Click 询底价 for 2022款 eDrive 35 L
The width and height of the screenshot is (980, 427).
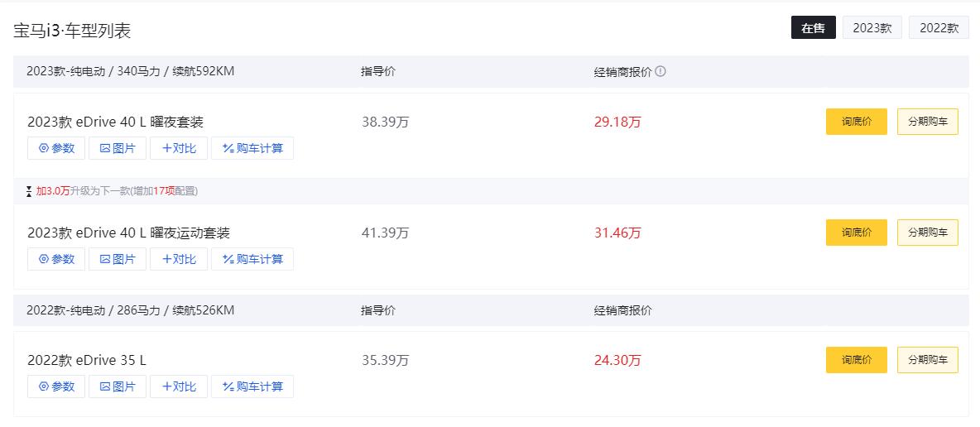(x=856, y=360)
